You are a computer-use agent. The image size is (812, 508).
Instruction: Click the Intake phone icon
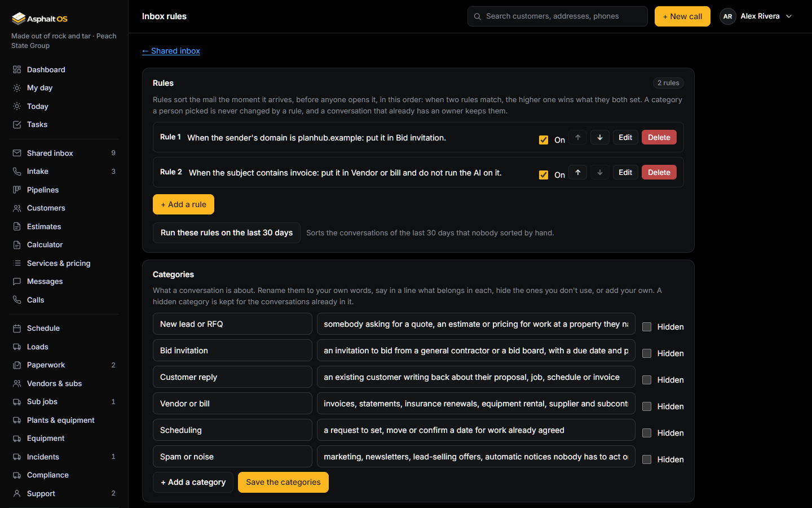pos(17,172)
